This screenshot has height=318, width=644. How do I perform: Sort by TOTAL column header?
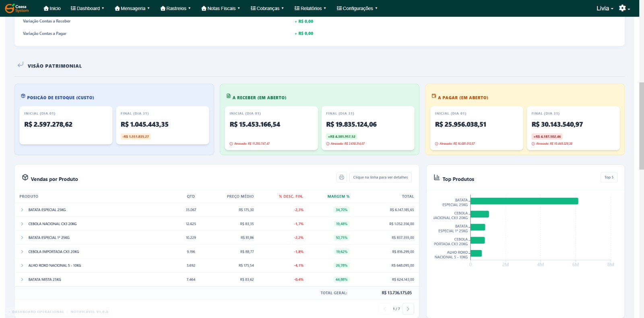pos(408,197)
